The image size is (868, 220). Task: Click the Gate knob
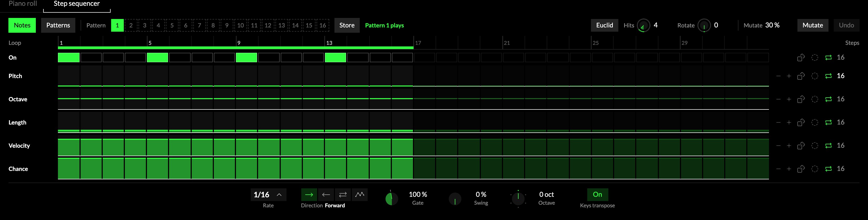click(x=392, y=199)
